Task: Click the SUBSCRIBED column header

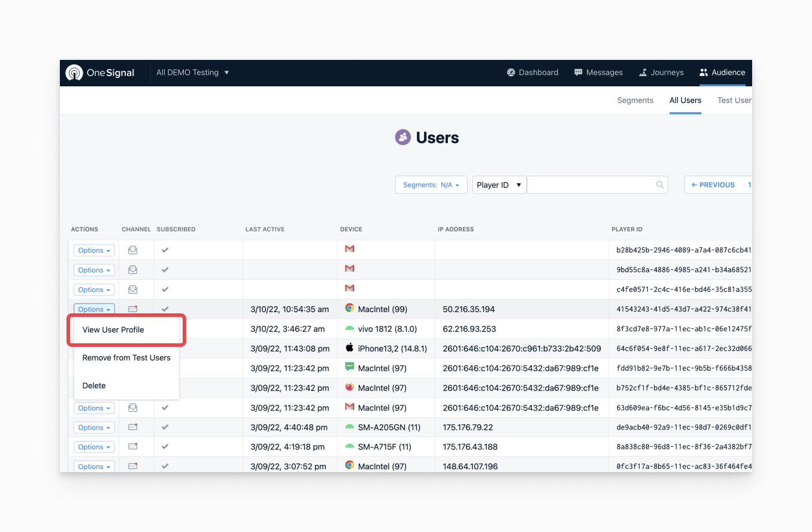Action: pyautogui.click(x=176, y=229)
